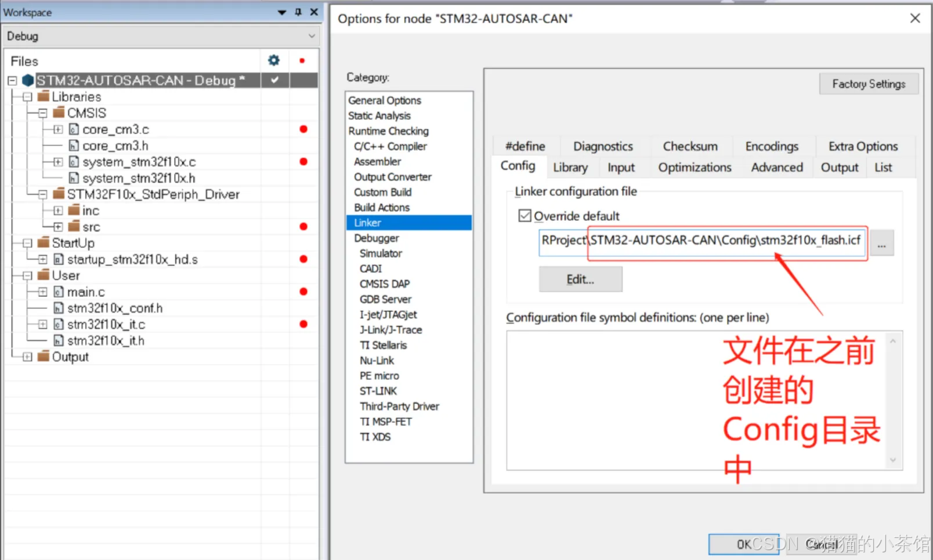933x560 pixels.
Task: Click the main.c file icon
Action: point(59,292)
